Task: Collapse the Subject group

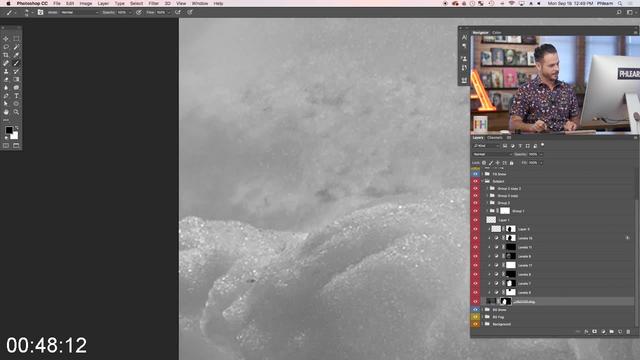Action: 482,181
